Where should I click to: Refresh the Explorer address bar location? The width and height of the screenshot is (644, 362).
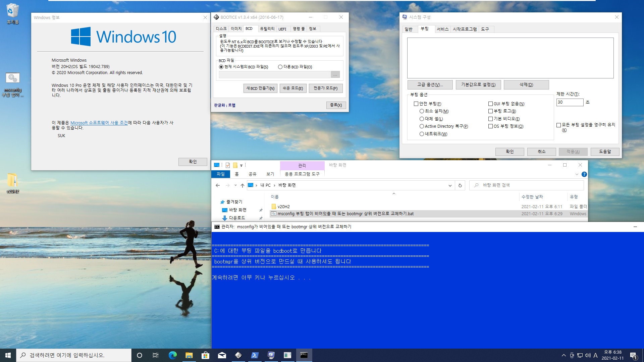[x=460, y=185]
